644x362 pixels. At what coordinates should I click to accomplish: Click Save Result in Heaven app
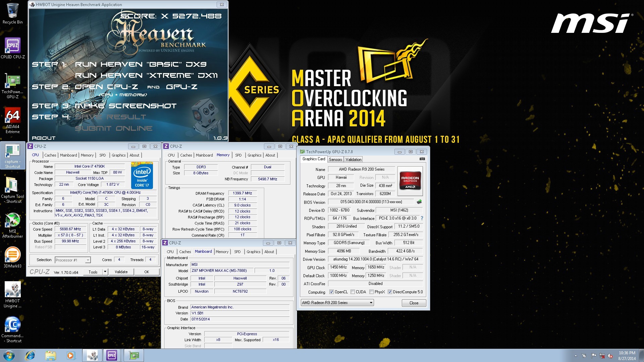(110, 117)
